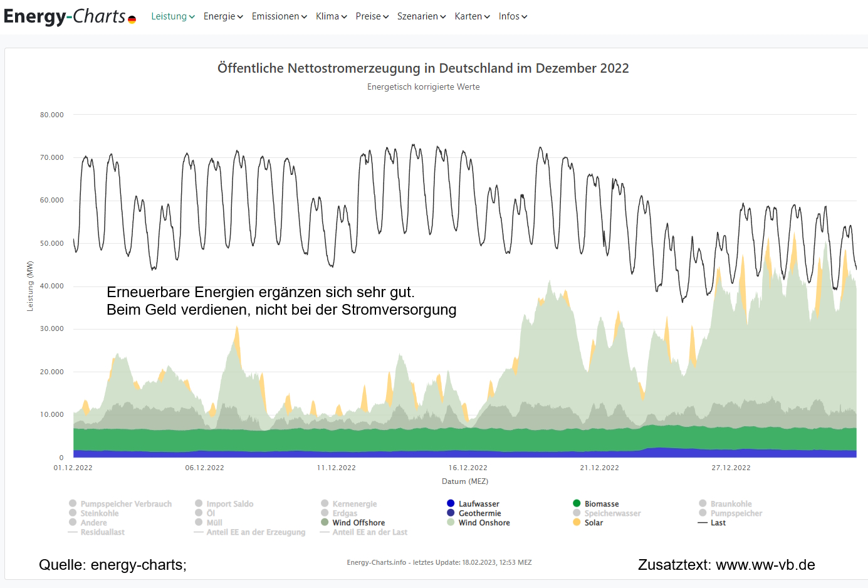The image size is (868, 588).
Task: Toggle the Wind Onshore series
Action: pos(484,523)
